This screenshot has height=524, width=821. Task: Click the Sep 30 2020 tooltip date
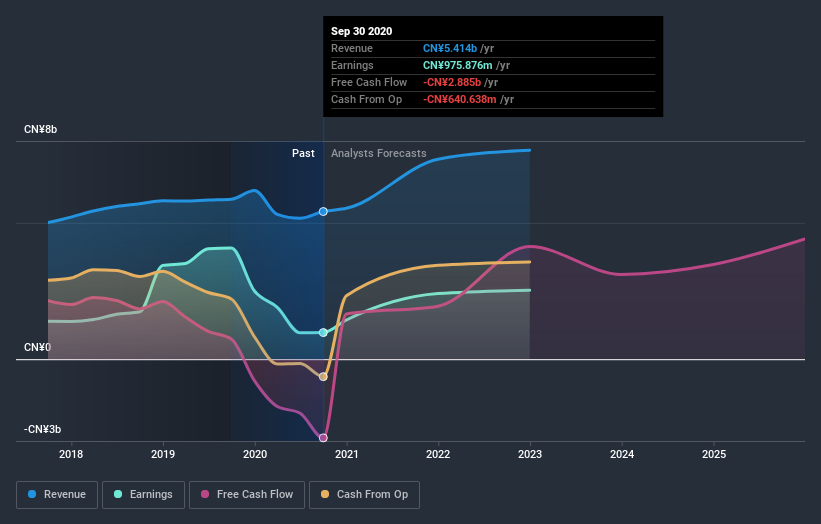361,31
